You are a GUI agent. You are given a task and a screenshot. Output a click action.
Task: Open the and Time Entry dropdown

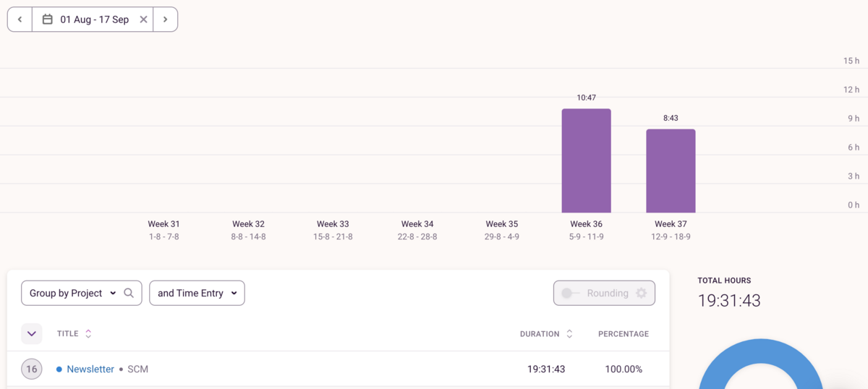point(197,293)
